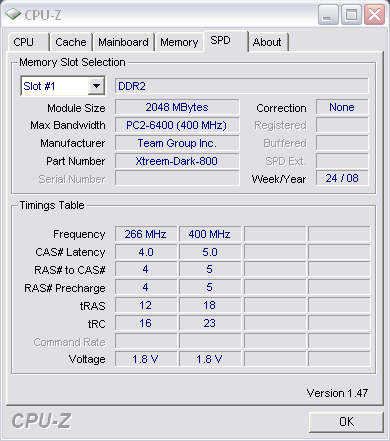Click the DDR2 memory type field
The width and height of the screenshot is (390, 441).
[242, 86]
